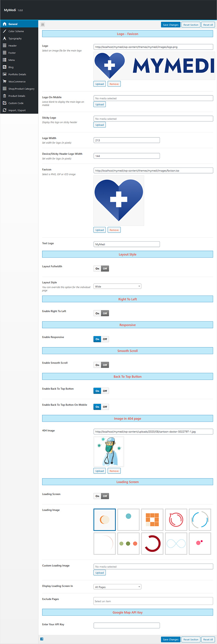Open the Exclude Pages select box
This screenshot has width=217, height=644.
point(153,601)
